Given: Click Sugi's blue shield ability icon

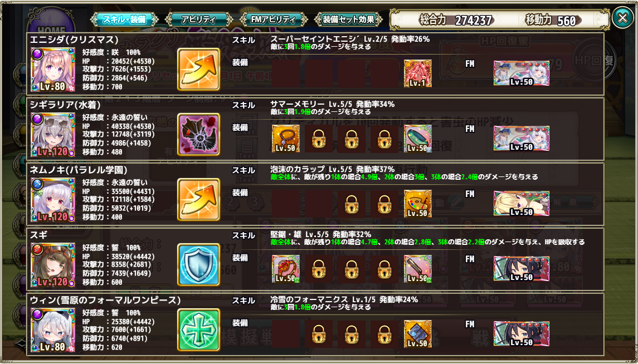Looking at the screenshot, I should pos(198,265).
